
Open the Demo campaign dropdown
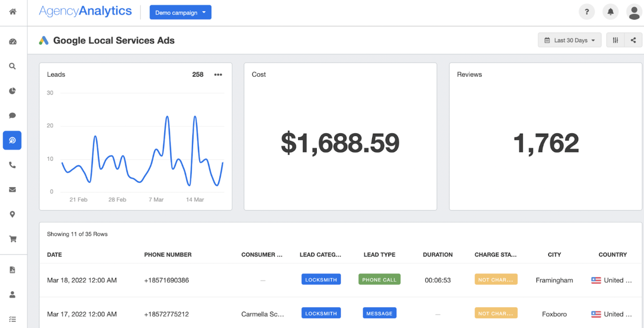coord(180,13)
